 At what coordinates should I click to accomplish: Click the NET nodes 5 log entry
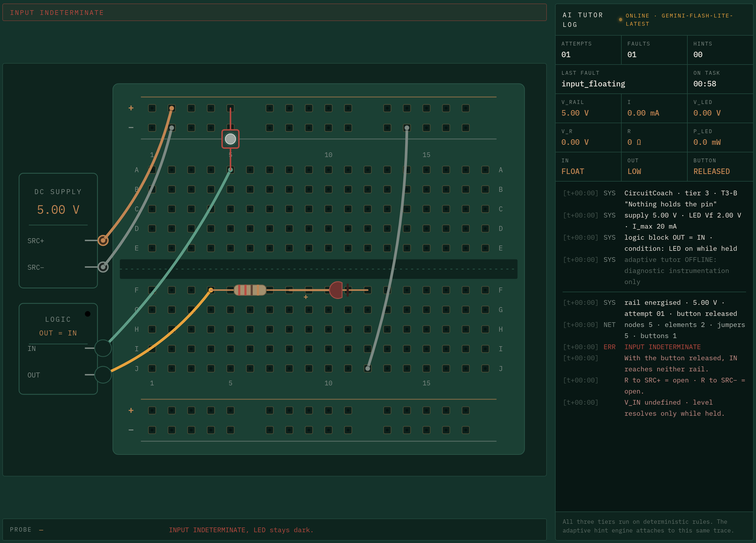tap(654, 330)
